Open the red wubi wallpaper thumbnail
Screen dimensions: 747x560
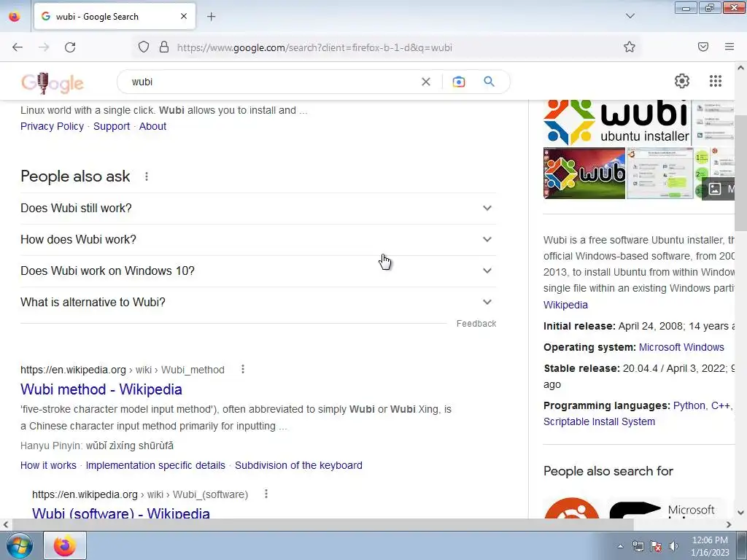(584, 174)
